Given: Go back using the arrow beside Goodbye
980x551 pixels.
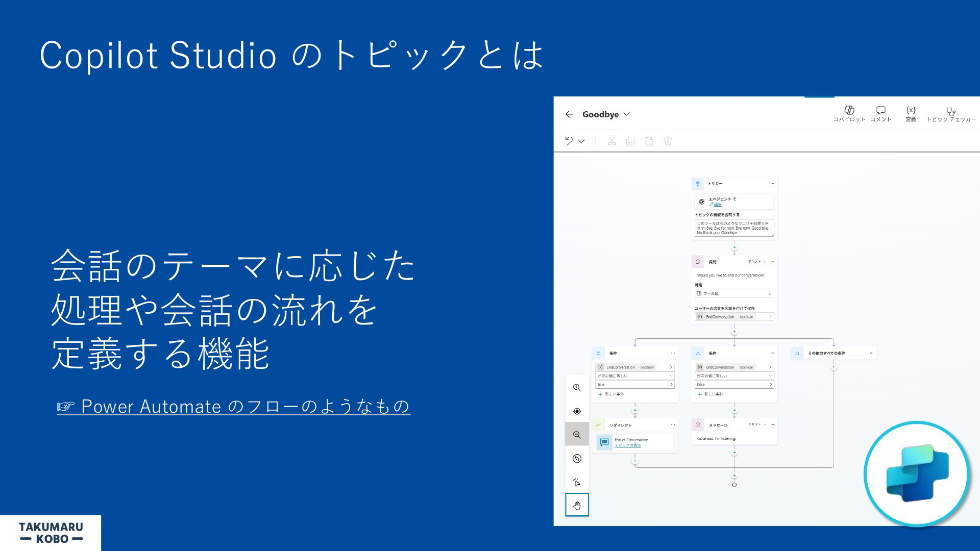Looking at the screenshot, I should (570, 114).
